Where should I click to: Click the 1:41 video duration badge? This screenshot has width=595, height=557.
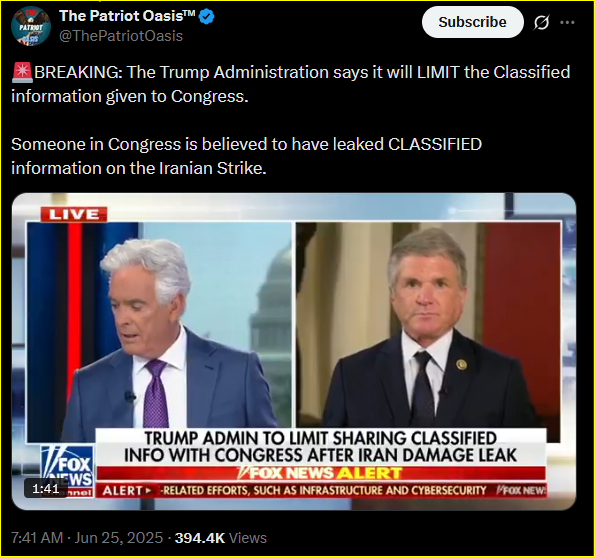[x=46, y=489]
